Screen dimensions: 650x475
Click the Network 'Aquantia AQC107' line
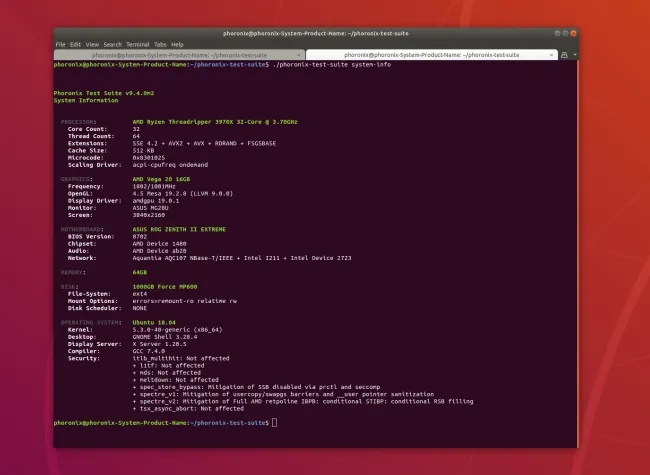point(242,258)
